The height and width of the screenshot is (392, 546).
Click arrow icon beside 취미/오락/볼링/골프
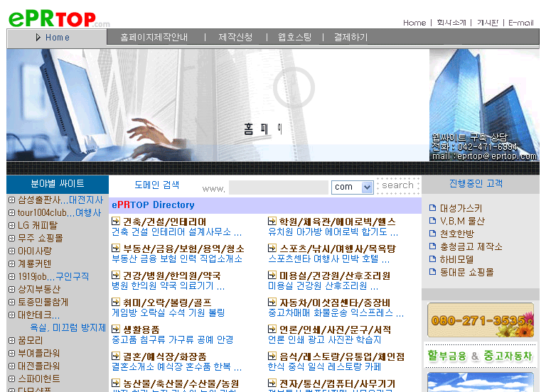[116, 302]
